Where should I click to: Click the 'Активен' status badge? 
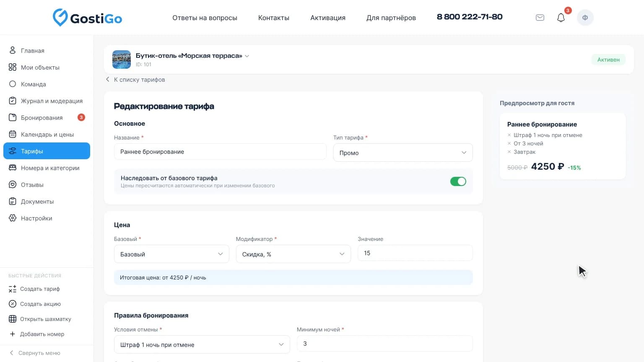pos(608,59)
